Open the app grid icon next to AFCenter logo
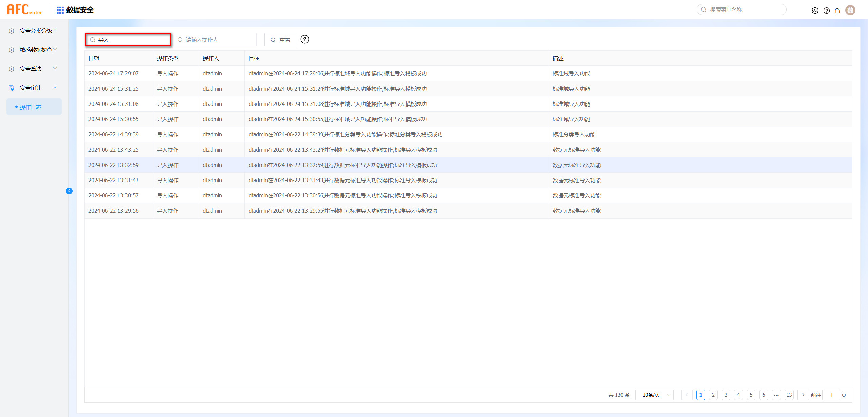The image size is (868, 417). tap(60, 10)
